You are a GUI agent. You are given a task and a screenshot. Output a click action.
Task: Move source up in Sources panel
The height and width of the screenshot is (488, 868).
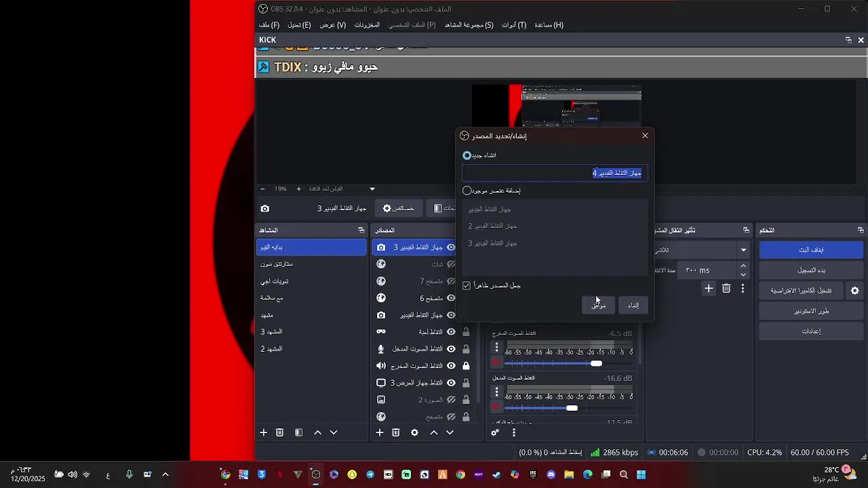(434, 432)
